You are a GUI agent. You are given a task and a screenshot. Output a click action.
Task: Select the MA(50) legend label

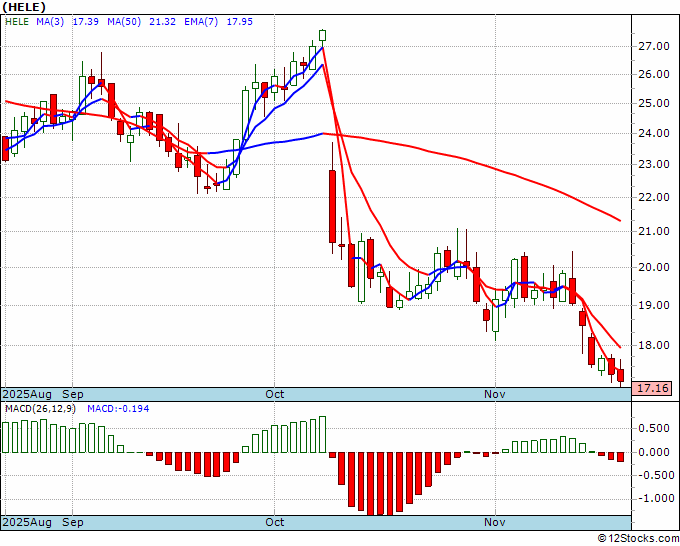(x=124, y=22)
